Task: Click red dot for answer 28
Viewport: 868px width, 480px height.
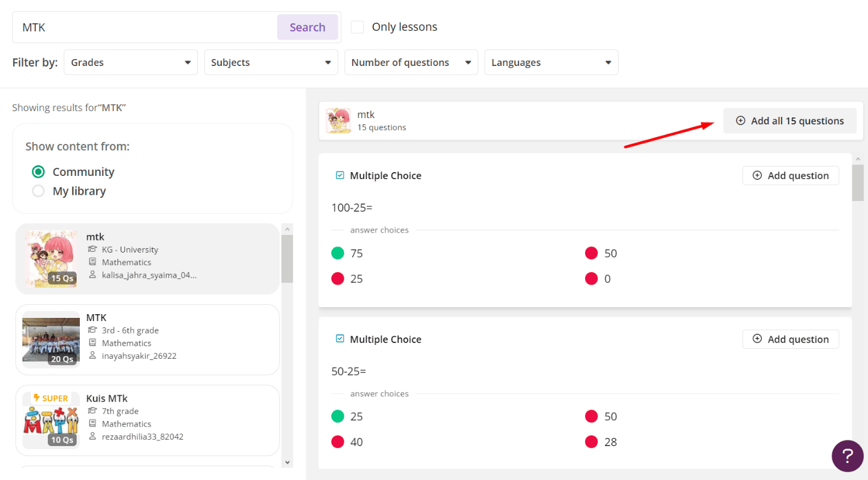Action: click(x=591, y=442)
